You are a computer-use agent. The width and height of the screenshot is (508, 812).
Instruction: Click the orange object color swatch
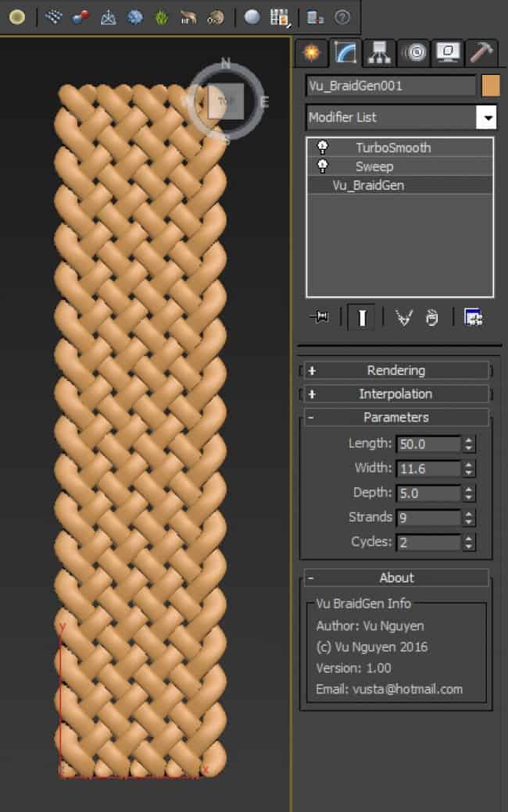(x=491, y=86)
